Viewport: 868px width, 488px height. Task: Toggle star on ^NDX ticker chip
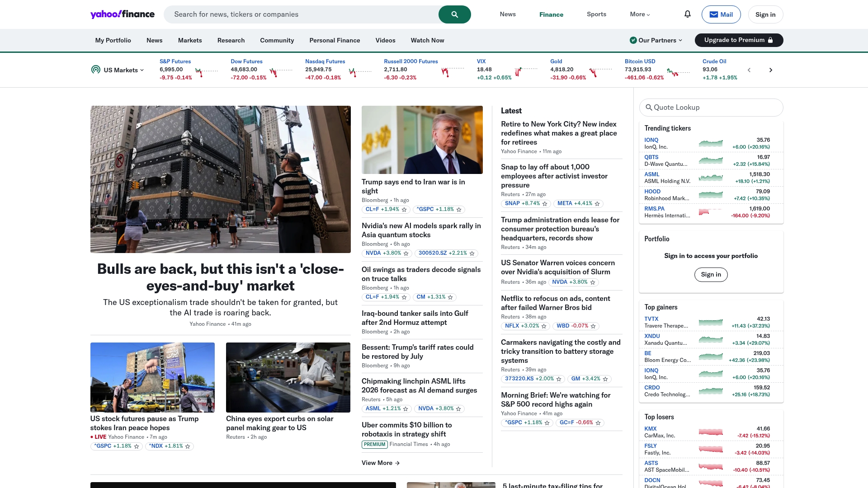pyautogui.click(x=188, y=446)
